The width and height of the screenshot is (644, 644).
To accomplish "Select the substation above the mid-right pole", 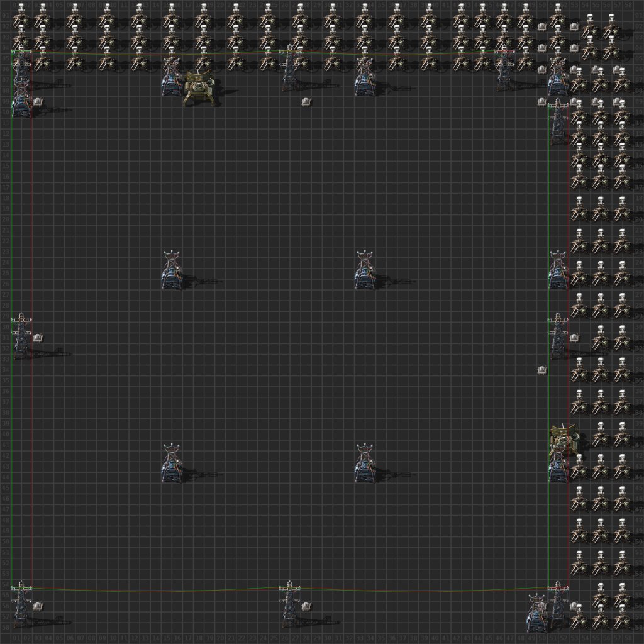I will point(558,272).
